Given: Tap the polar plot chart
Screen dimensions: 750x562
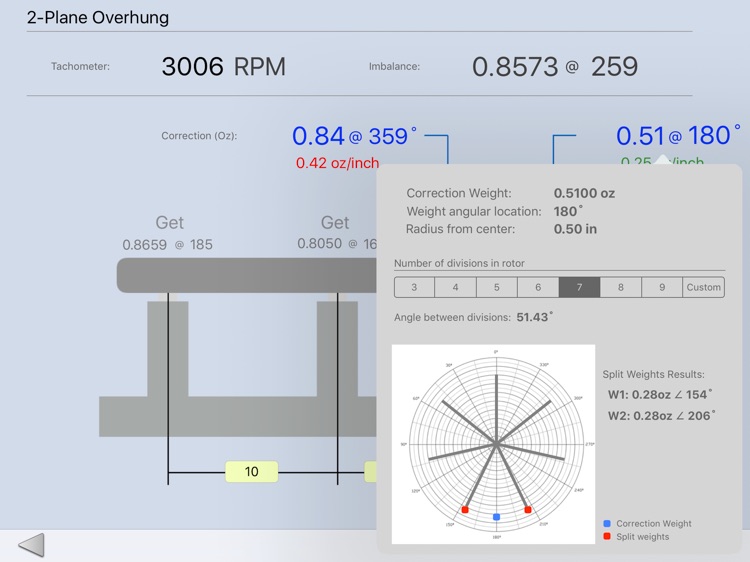Looking at the screenshot, I should [x=494, y=444].
